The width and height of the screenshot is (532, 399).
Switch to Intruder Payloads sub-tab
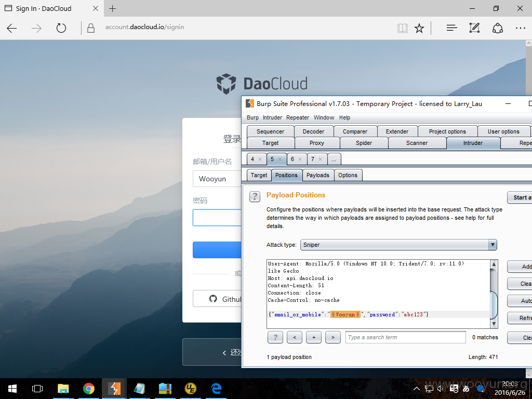click(318, 175)
